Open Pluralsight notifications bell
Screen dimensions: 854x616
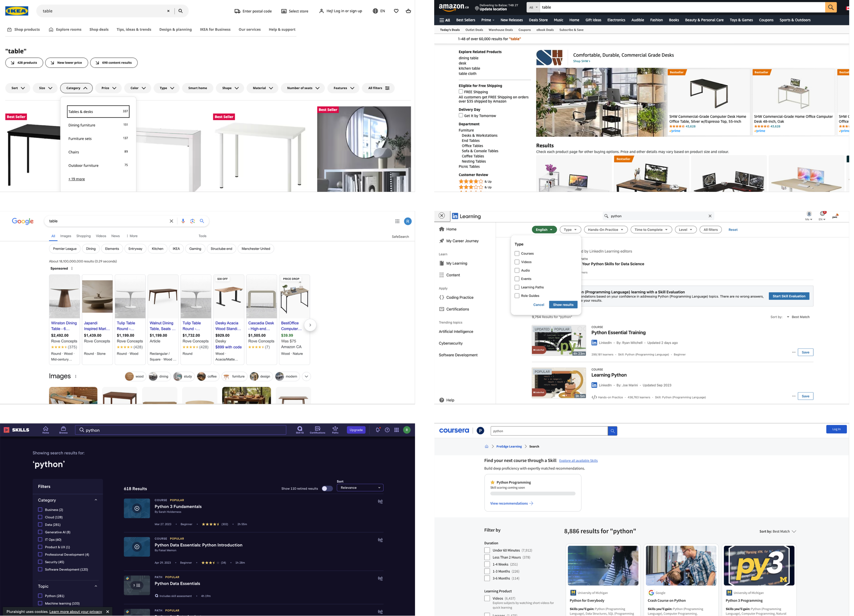click(378, 430)
